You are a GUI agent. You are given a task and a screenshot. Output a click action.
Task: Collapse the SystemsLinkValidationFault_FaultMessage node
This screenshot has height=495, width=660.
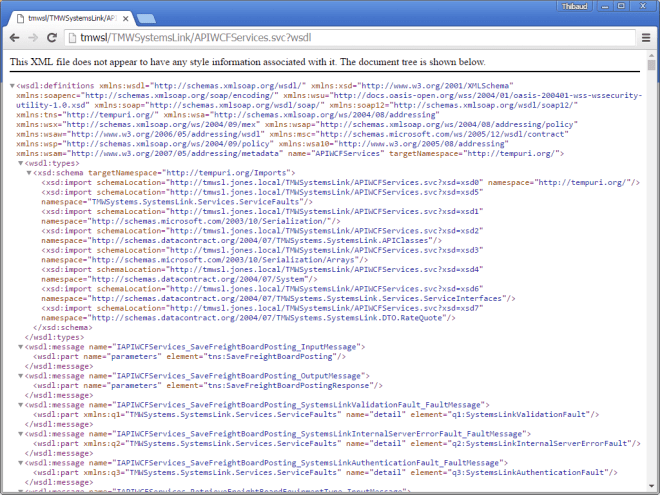[x=20, y=403]
